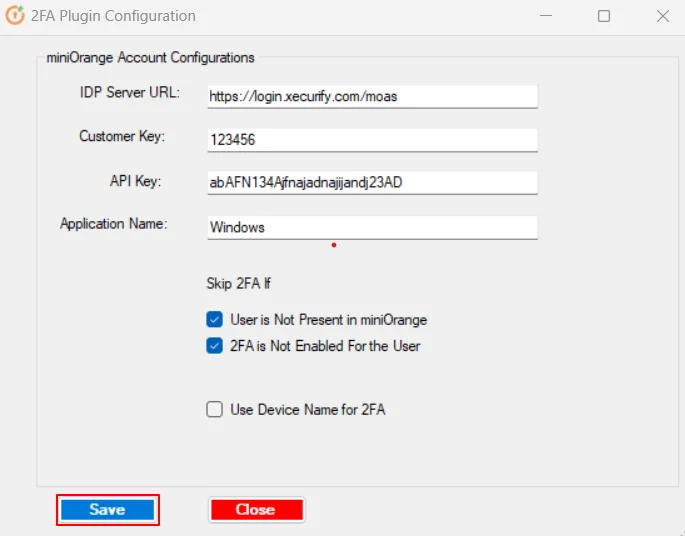Click the 'API Key:' label
Image resolution: width=685 pixels, height=536 pixels.
pos(135,181)
